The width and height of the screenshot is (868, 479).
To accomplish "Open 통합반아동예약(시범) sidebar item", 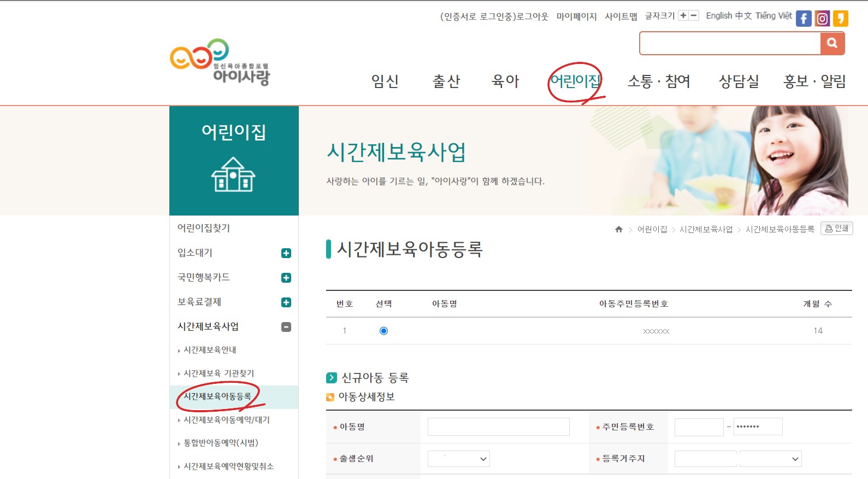I will pyautogui.click(x=221, y=443).
